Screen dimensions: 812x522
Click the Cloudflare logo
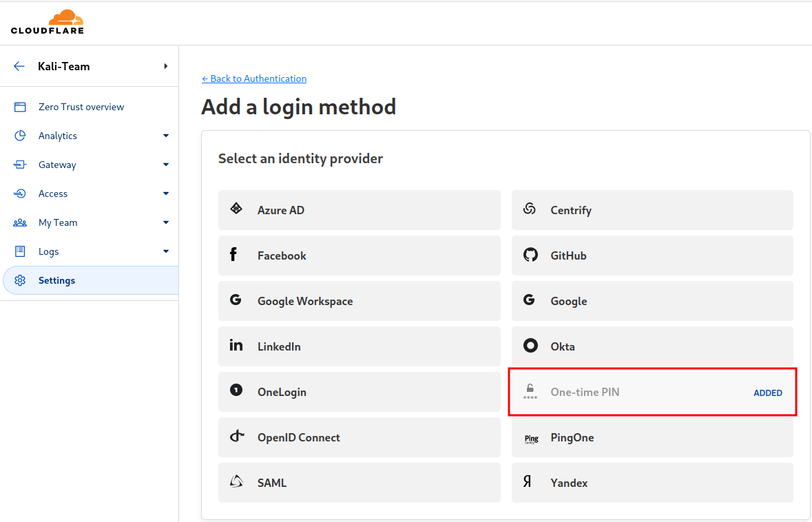[x=47, y=22]
